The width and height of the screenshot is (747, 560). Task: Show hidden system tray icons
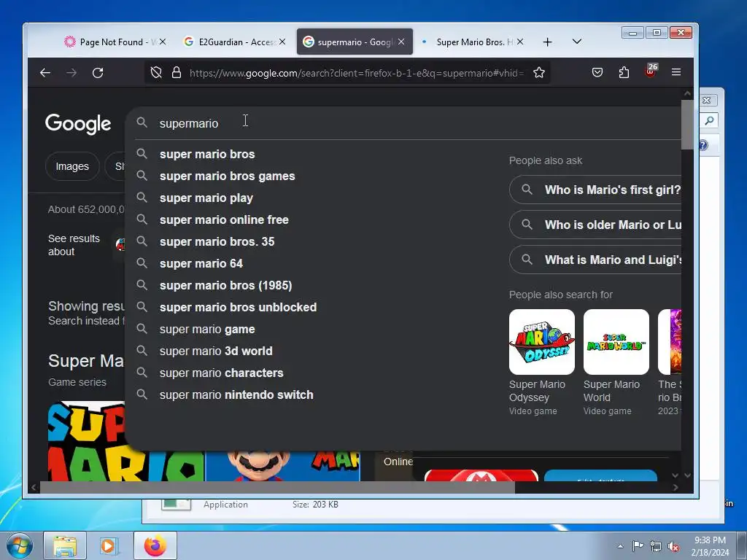click(x=620, y=546)
